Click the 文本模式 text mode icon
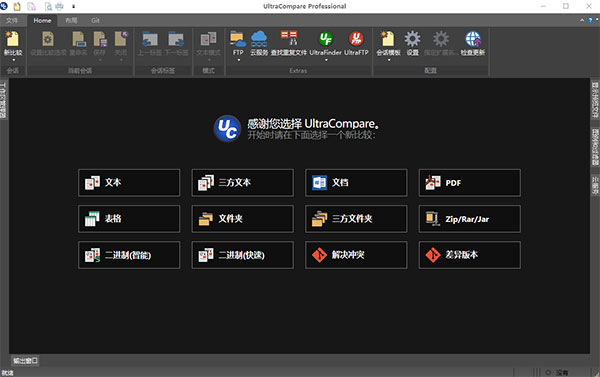 tap(209, 39)
